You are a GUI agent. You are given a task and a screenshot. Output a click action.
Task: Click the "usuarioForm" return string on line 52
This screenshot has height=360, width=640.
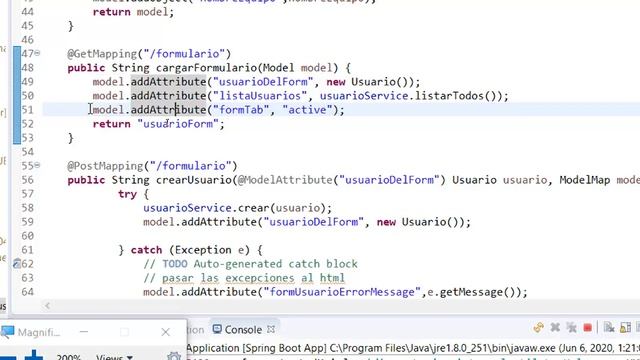(x=178, y=124)
